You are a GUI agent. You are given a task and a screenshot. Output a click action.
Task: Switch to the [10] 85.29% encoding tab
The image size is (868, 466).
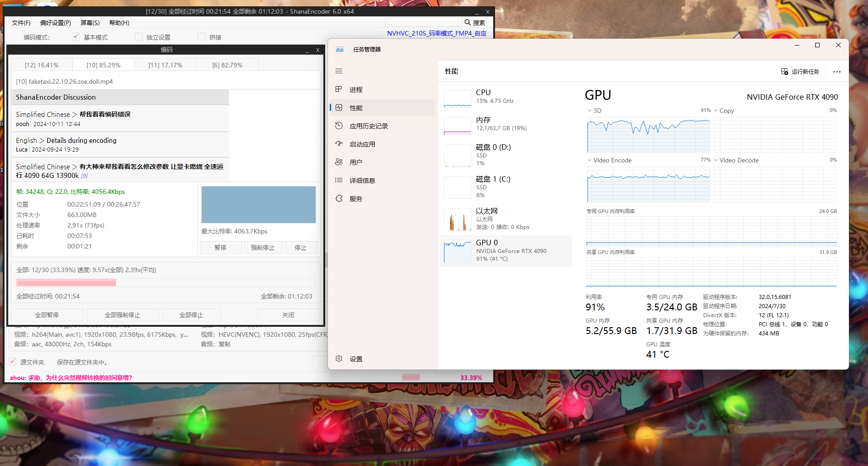click(103, 65)
